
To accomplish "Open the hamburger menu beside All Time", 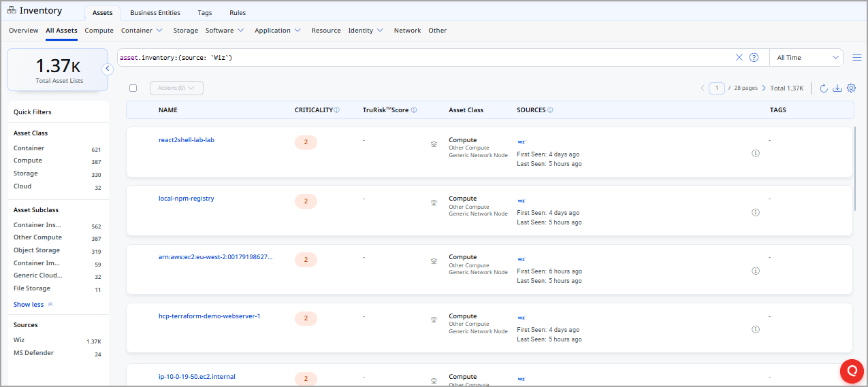I will (x=856, y=58).
